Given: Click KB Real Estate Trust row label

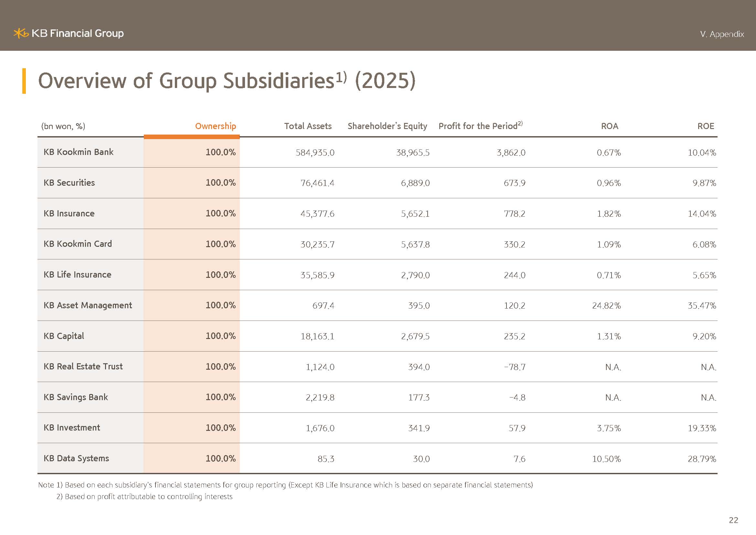Looking at the screenshot, I should click(83, 367).
